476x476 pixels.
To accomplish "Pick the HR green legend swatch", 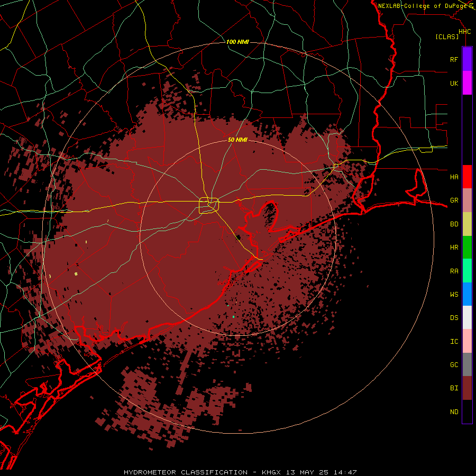I will [467, 248].
